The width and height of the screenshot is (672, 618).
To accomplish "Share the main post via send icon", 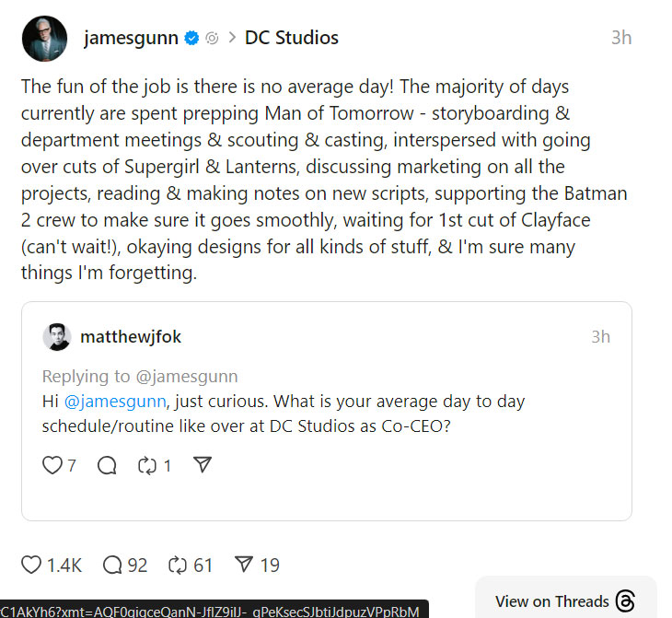I will point(245,565).
